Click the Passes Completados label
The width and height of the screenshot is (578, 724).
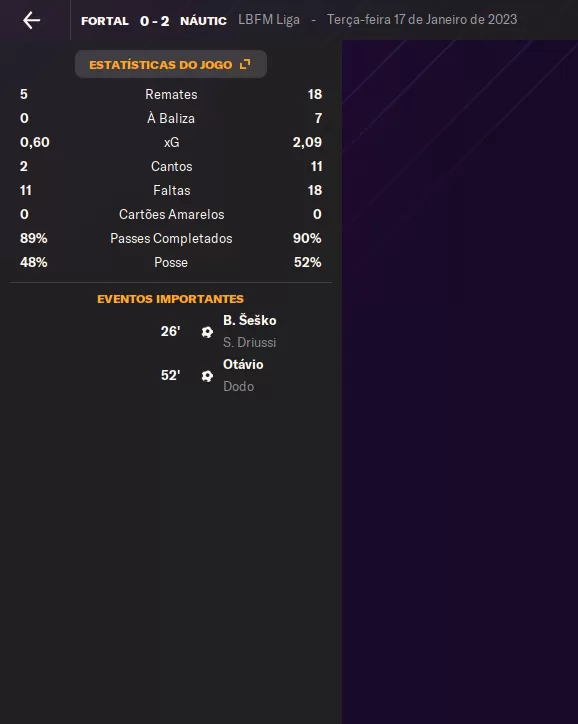coord(171,238)
